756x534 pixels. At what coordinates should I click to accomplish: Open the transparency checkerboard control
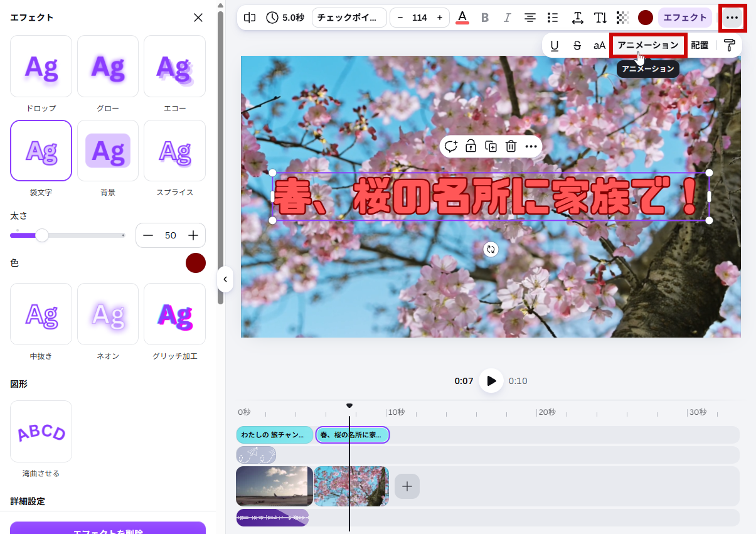[623, 18]
